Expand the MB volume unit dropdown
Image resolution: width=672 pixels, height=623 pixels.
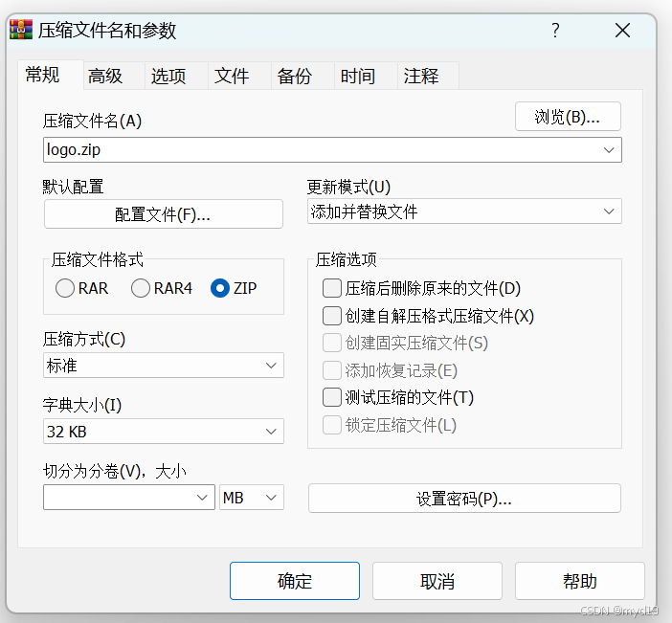coord(252,498)
